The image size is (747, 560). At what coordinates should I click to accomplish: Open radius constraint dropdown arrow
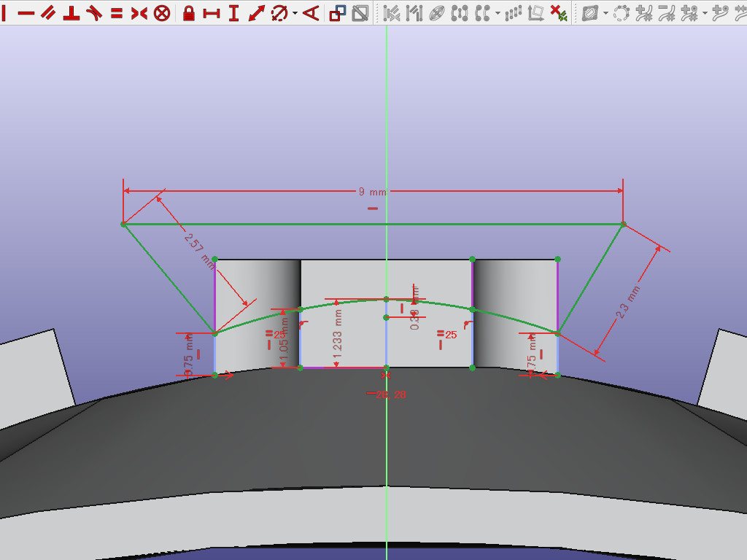pyautogui.click(x=295, y=14)
